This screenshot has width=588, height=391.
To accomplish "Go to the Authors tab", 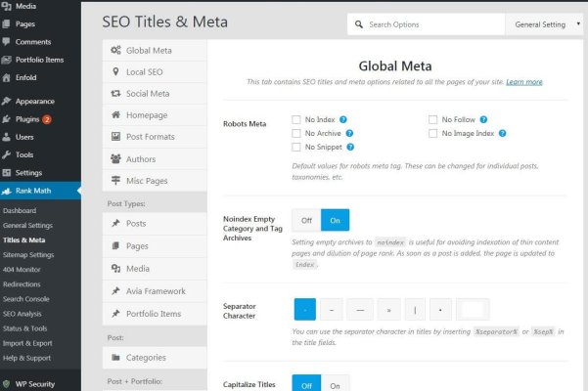I will [x=155, y=158].
